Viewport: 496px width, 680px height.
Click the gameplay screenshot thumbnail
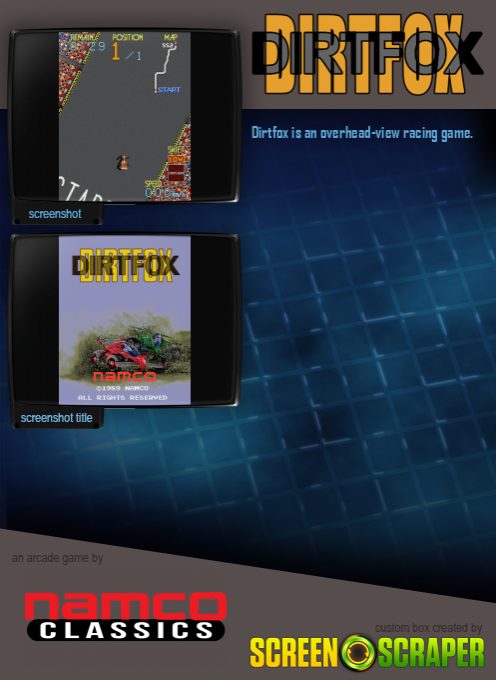pyautogui.click(x=124, y=116)
